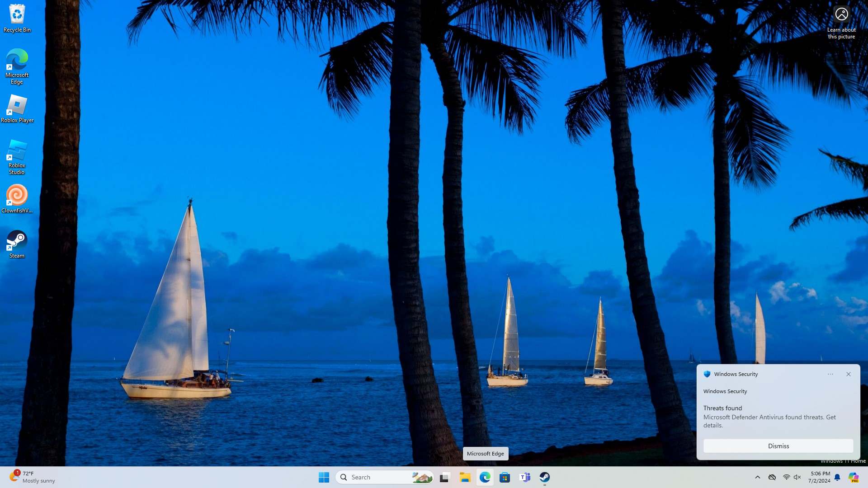Select the Roblox Player desktop icon
This screenshot has height=488, width=868.
point(17,108)
